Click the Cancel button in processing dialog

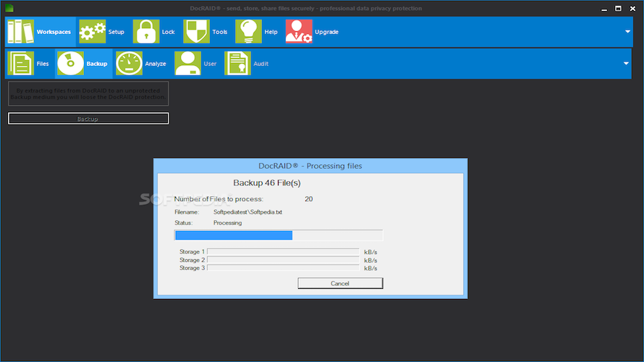click(340, 283)
